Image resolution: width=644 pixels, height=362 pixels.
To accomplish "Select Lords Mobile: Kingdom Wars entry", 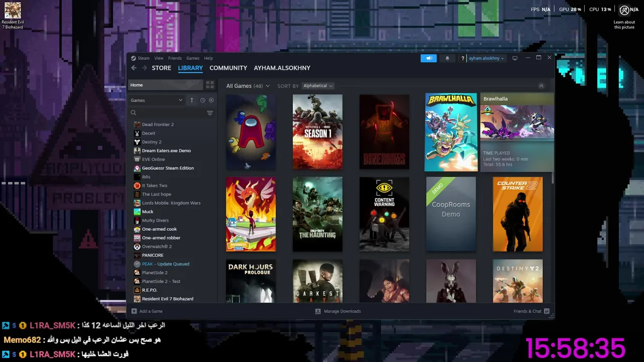I will (x=171, y=203).
